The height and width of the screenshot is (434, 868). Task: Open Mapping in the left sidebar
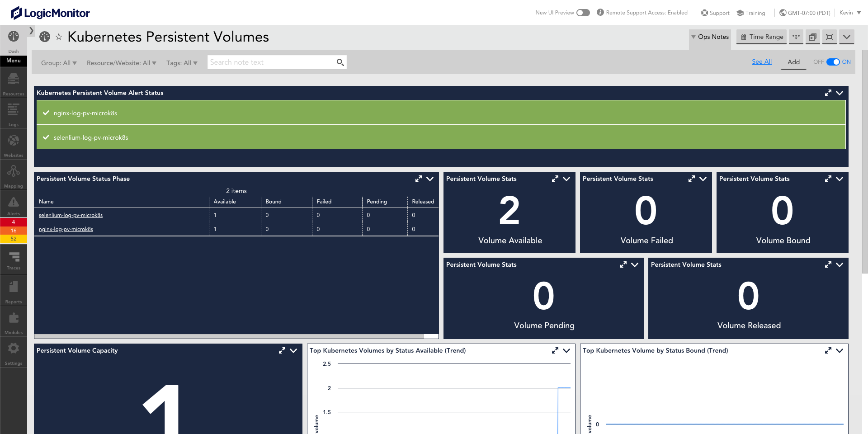(x=14, y=175)
